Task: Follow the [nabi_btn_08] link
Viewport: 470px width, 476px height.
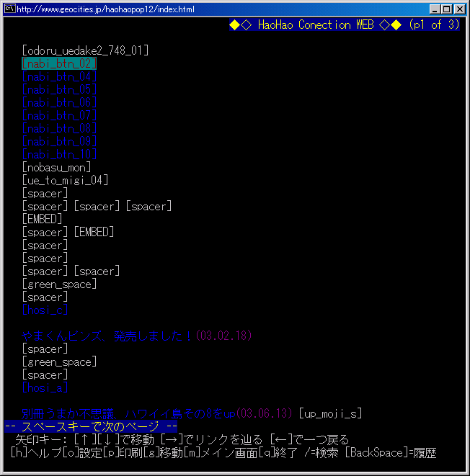Action: click(x=59, y=128)
